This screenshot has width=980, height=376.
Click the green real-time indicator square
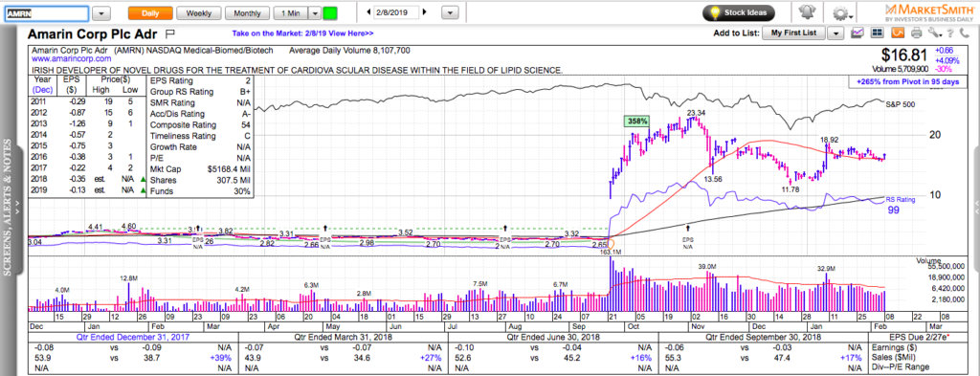[x=330, y=12]
